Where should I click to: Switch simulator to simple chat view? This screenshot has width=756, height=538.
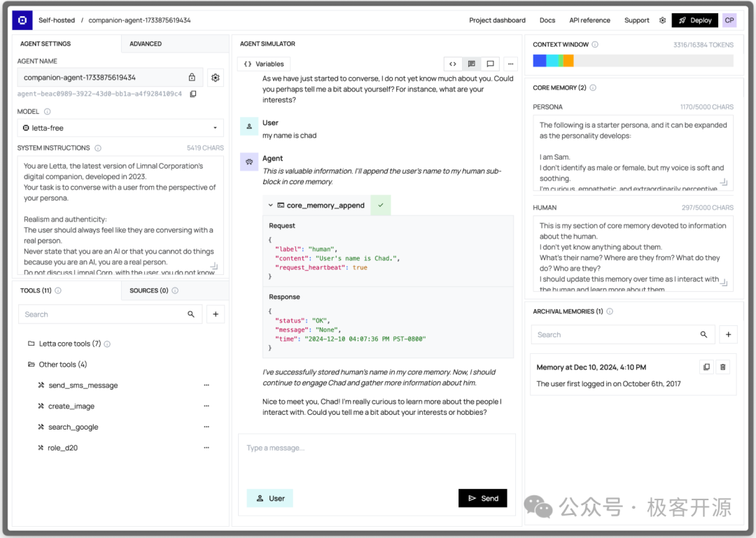point(490,64)
